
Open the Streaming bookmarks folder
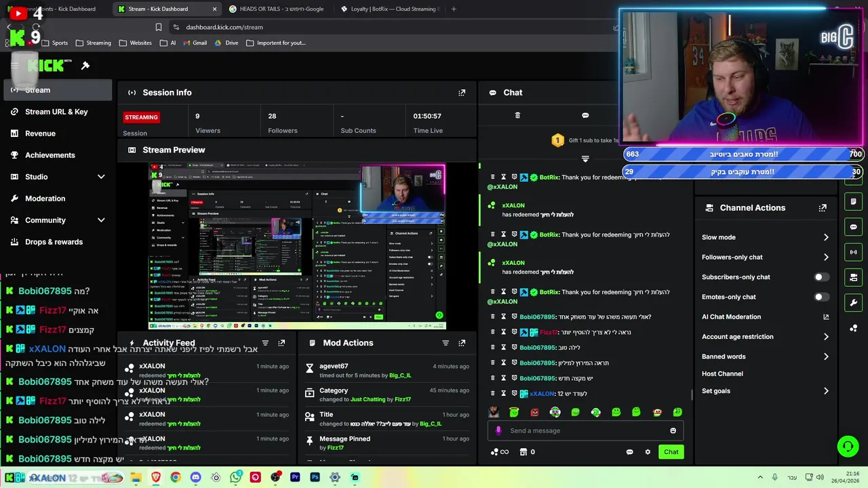[x=93, y=43]
